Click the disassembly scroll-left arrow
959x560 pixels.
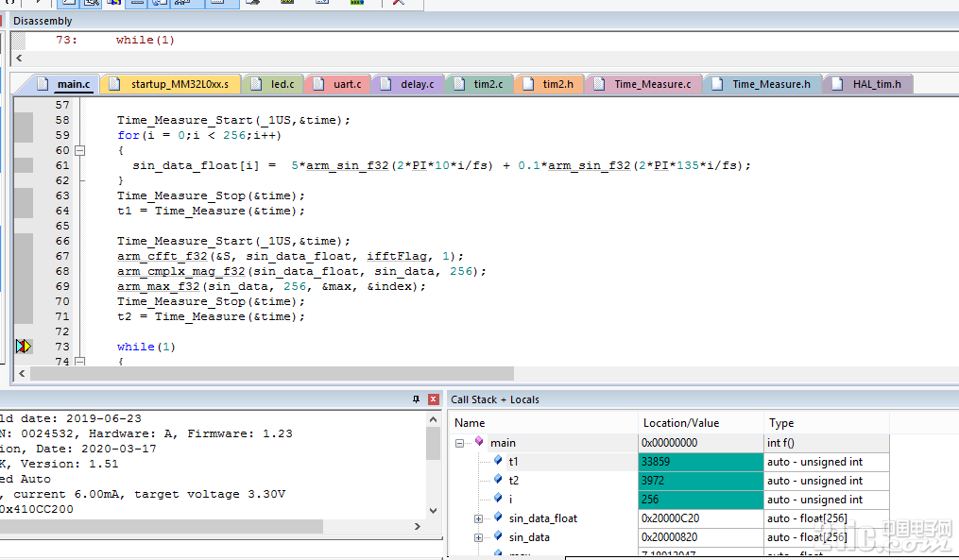point(19,59)
